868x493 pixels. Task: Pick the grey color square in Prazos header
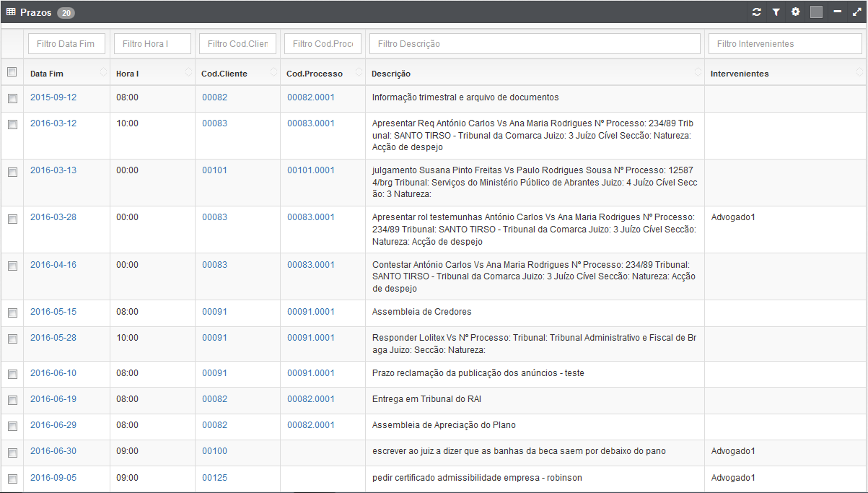pyautogui.click(x=817, y=12)
